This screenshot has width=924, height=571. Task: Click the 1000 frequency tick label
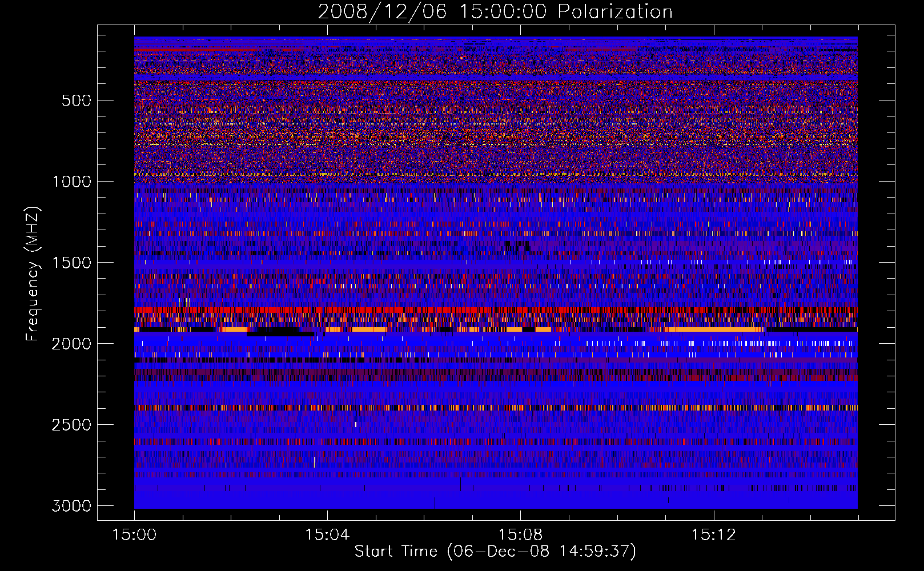72,182
